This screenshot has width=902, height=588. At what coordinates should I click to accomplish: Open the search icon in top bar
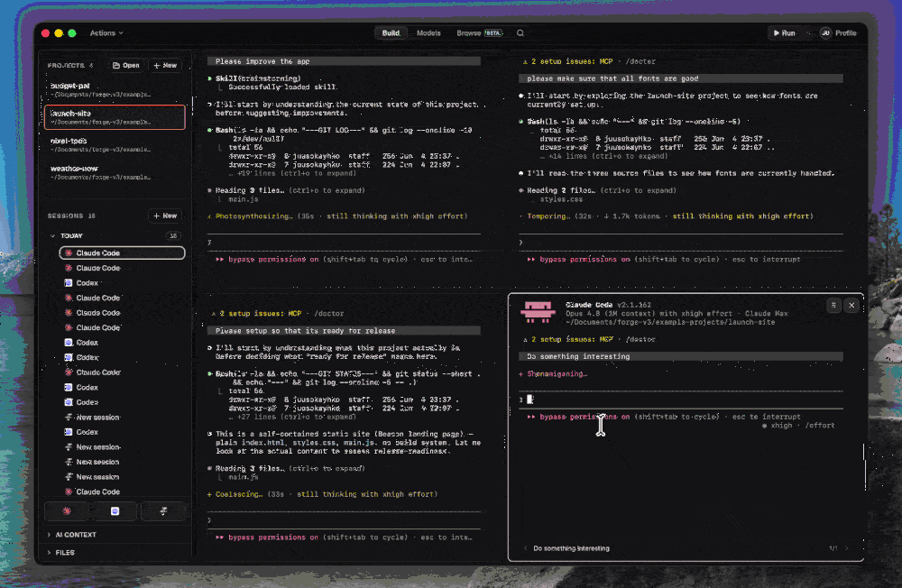(520, 32)
